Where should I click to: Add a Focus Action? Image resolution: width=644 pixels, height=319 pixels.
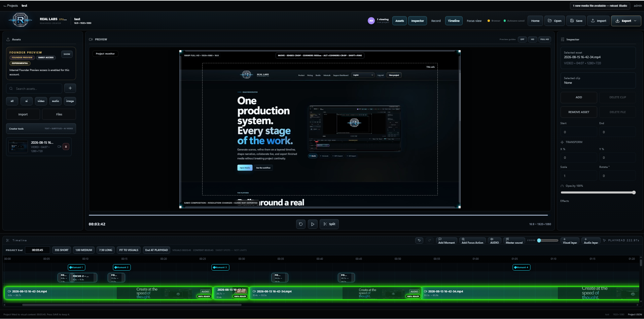tap(472, 241)
